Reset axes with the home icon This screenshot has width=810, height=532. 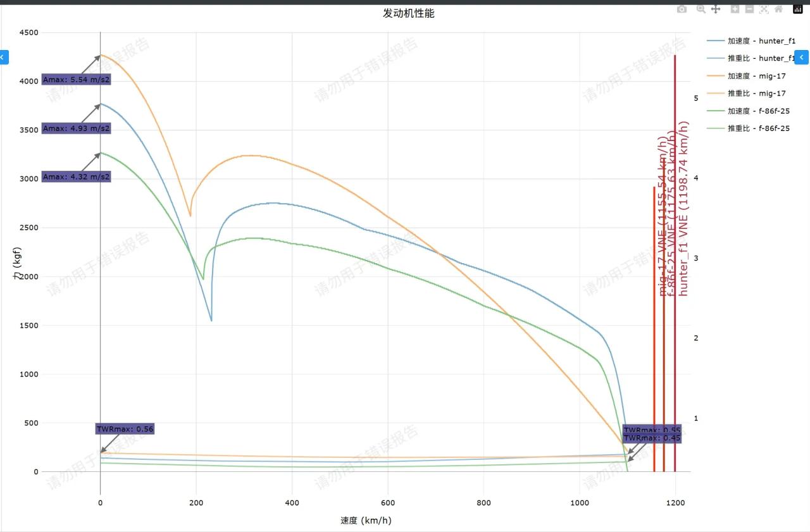(x=778, y=9)
